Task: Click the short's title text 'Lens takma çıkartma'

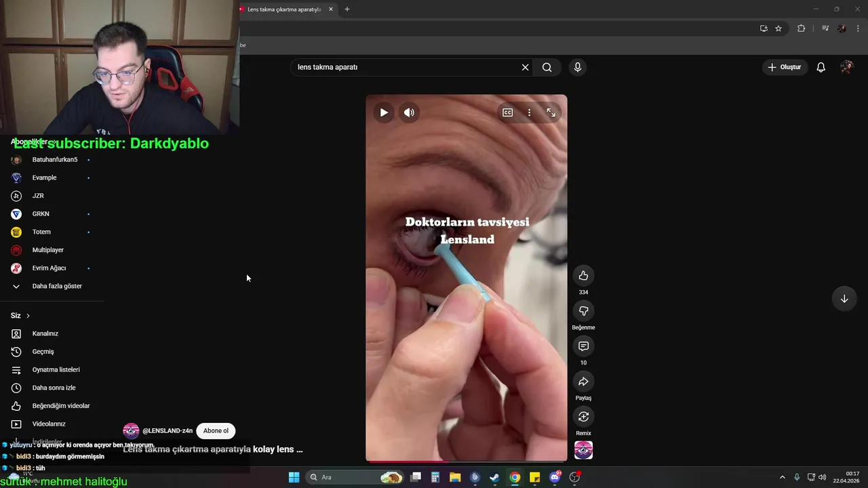Action: point(213,449)
